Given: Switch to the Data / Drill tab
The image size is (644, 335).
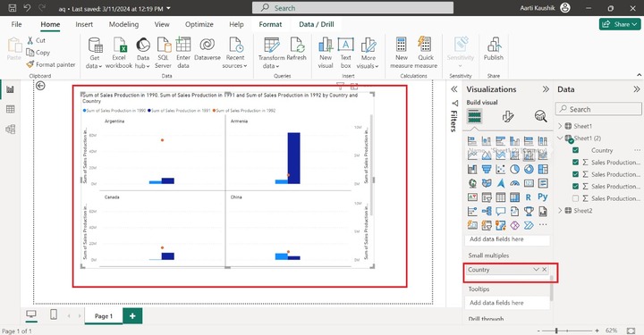Looking at the screenshot, I should click(x=317, y=24).
